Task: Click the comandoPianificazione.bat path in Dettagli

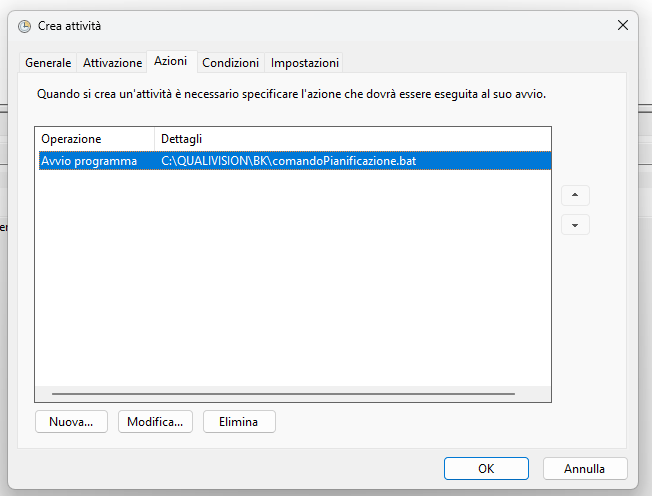Action: coord(288,161)
